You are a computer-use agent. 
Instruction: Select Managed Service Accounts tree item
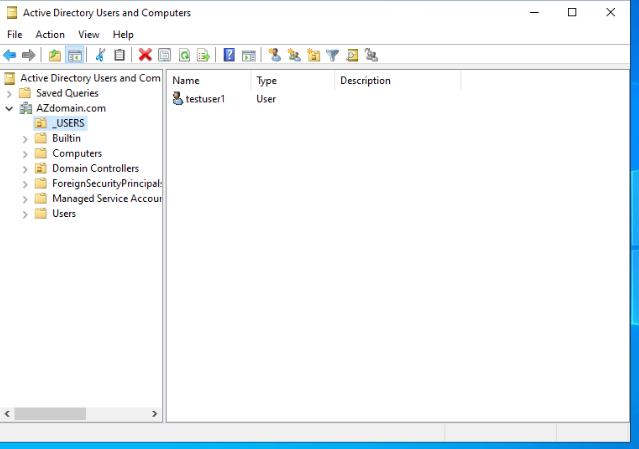[x=107, y=198]
